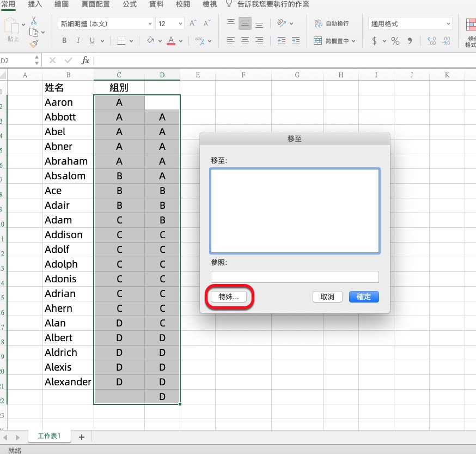Increase font size with larger A icon
Image resolution: width=476 pixels, height=454 pixels.
point(193,24)
